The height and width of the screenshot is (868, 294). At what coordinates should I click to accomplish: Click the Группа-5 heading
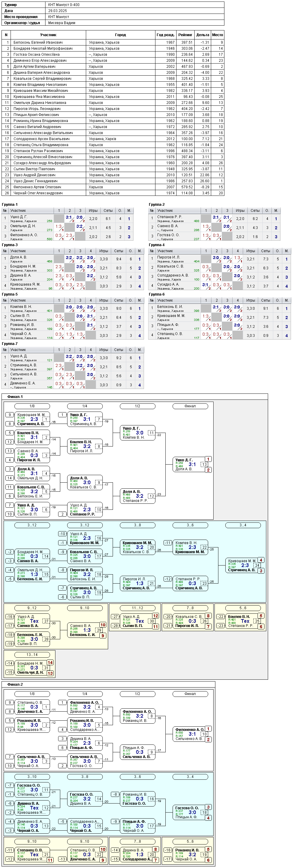pos(10,294)
